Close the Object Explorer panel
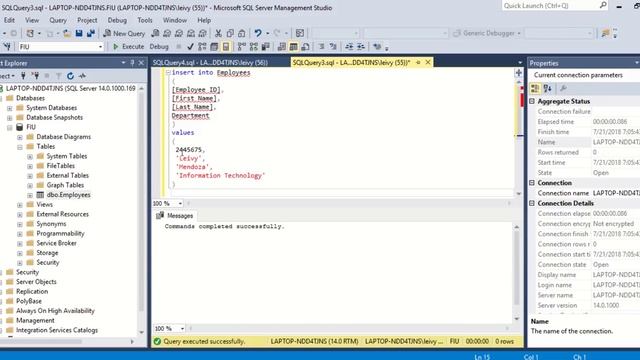640x360 pixels. pos(141,63)
